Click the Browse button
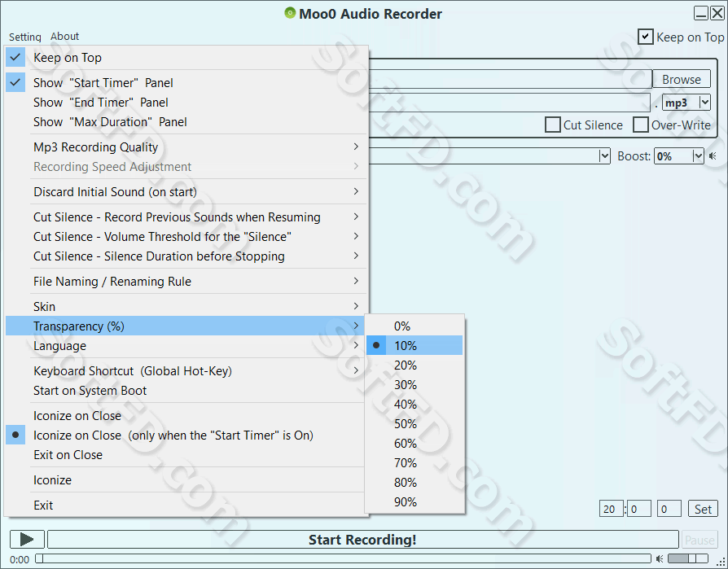 (682, 79)
